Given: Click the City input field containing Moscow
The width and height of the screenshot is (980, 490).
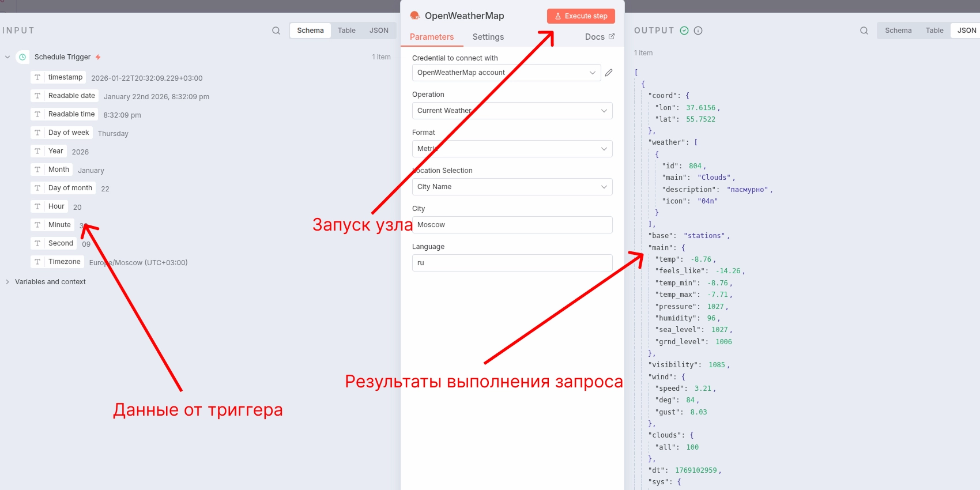Looking at the screenshot, I should coord(512,225).
